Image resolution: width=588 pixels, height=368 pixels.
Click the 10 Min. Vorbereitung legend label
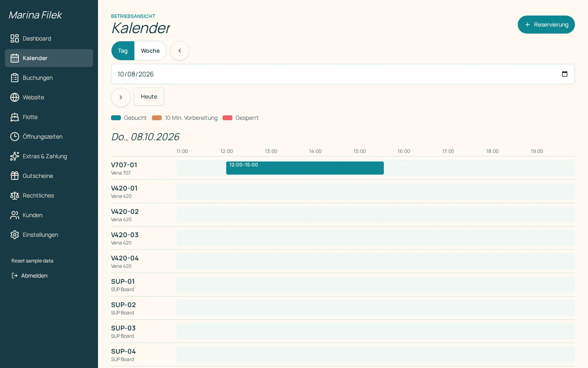click(x=191, y=118)
